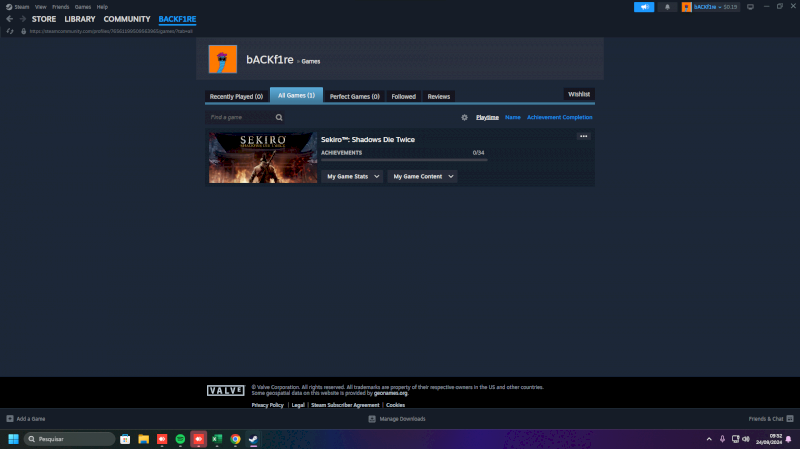Select the All Games (1) tab
The width and height of the screenshot is (800, 449).
pos(296,95)
